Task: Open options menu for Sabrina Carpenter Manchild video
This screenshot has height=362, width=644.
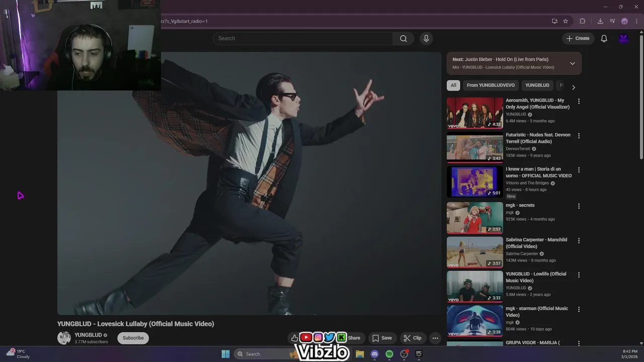Action: (579, 241)
